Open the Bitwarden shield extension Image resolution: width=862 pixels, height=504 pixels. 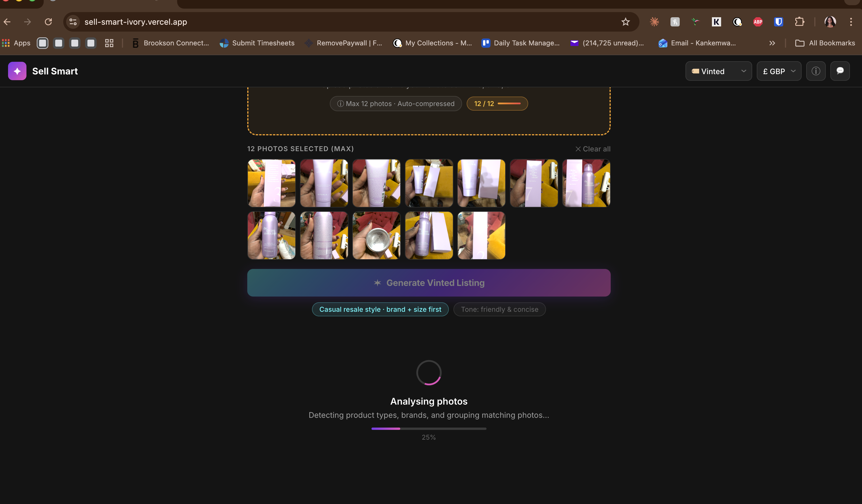point(779,22)
